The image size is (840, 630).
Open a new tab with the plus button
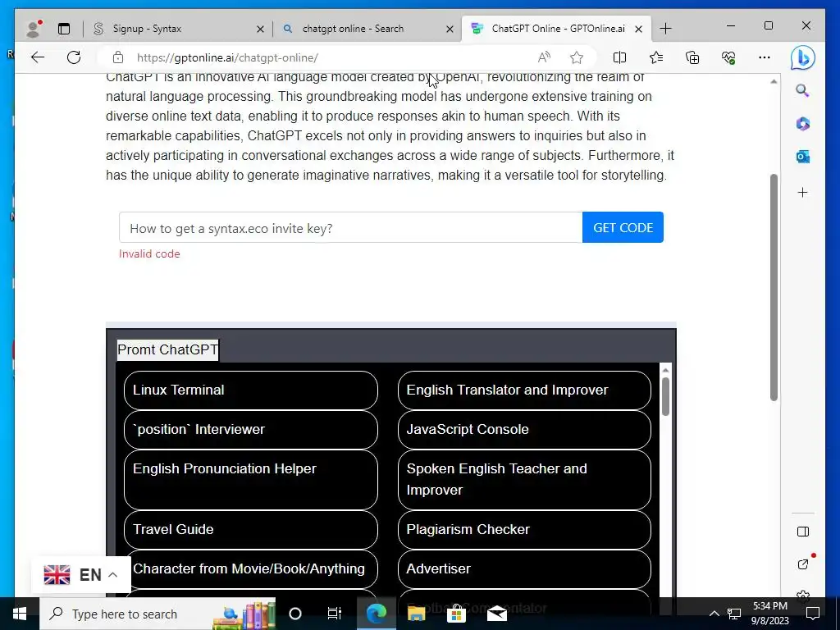tap(665, 29)
